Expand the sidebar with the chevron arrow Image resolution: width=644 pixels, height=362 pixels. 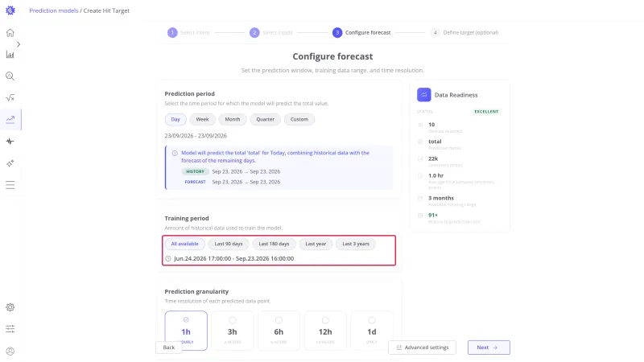point(19,44)
